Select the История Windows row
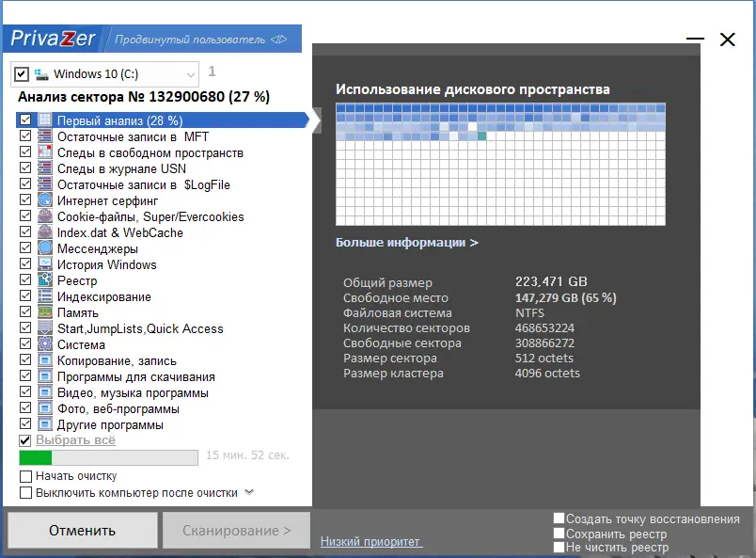 tap(107, 264)
